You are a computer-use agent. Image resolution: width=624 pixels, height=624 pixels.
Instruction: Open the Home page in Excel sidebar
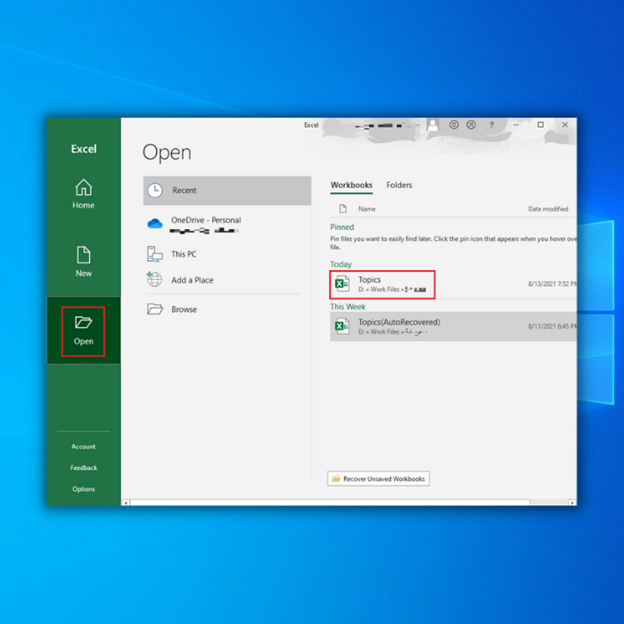(x=83, y=194)
